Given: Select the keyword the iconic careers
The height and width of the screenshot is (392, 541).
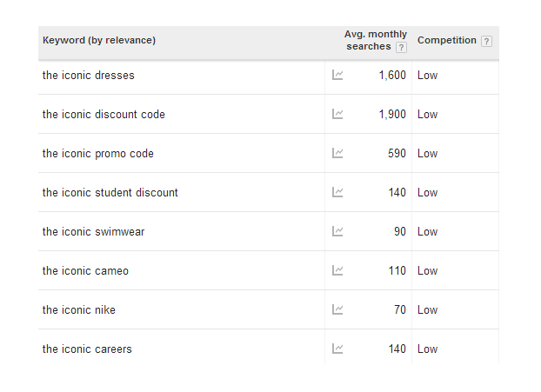Looking at the screenshot, I should [87, 349].
